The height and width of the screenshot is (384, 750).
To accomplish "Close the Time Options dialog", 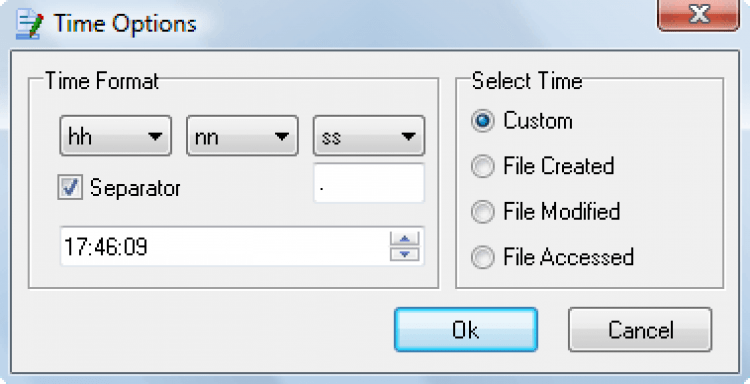I will [x=698, y=15].
